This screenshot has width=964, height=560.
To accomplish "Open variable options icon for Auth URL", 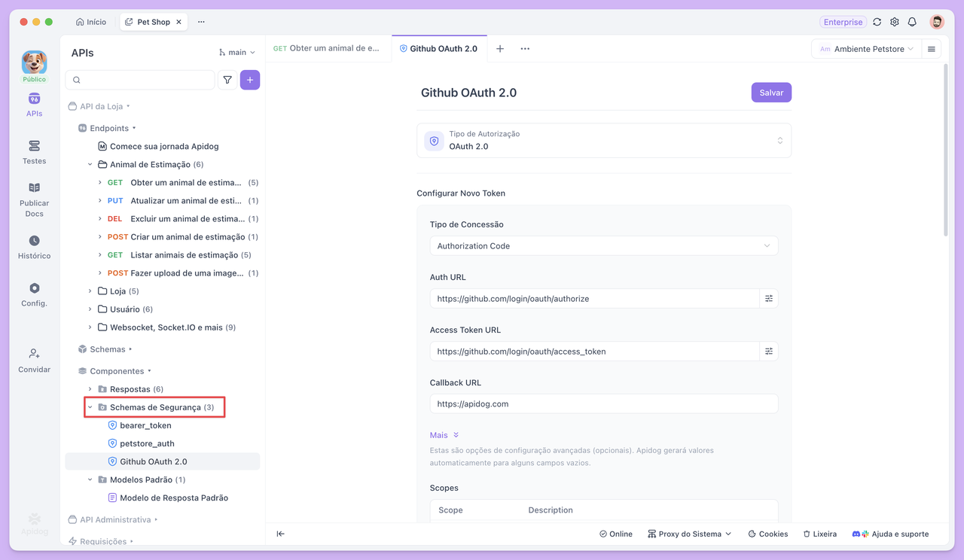I will [x=769, y=299].
